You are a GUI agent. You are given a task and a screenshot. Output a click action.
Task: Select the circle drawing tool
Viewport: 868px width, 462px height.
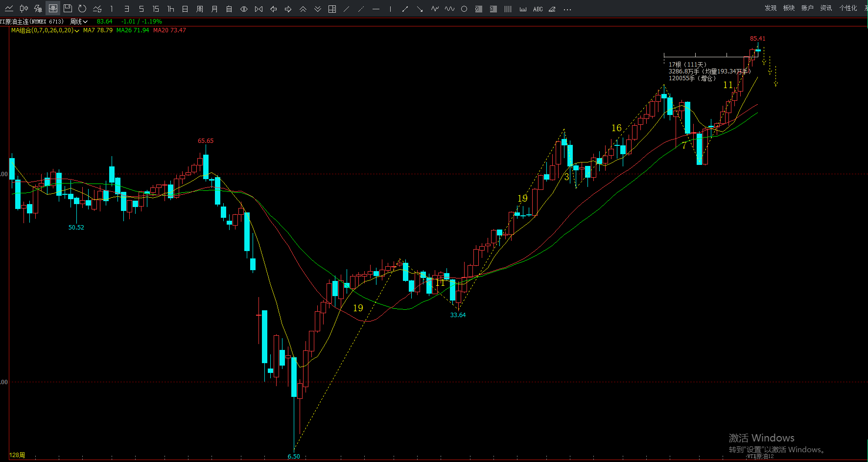click(x=464, y=9)
